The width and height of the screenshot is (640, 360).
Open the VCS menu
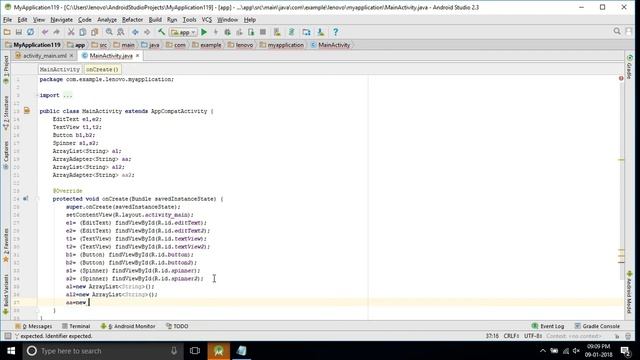207,20
